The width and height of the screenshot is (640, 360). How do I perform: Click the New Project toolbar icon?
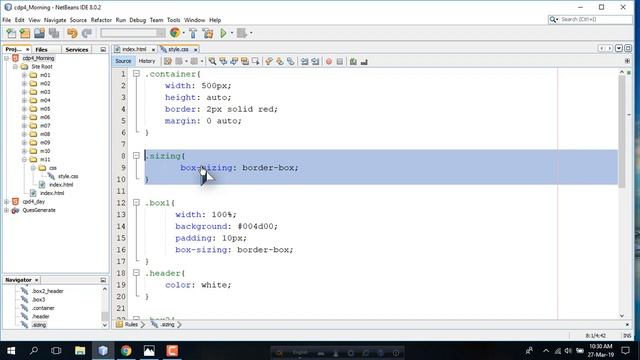25,33
